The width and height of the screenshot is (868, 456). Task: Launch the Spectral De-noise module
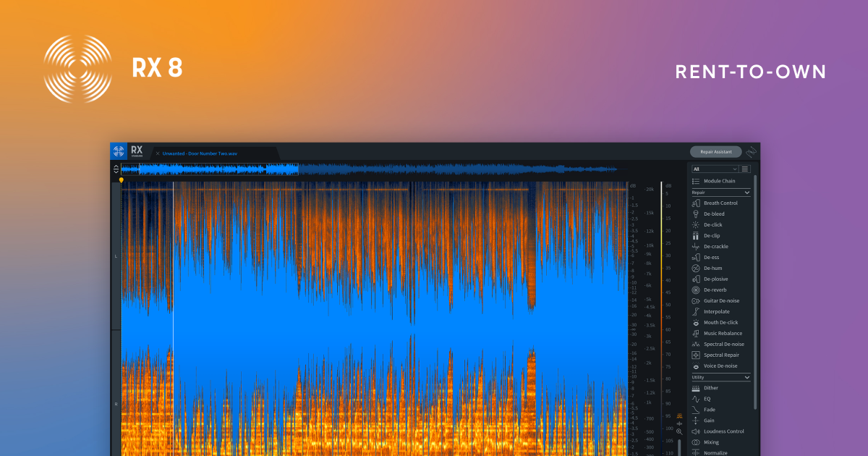pos(718,345)
